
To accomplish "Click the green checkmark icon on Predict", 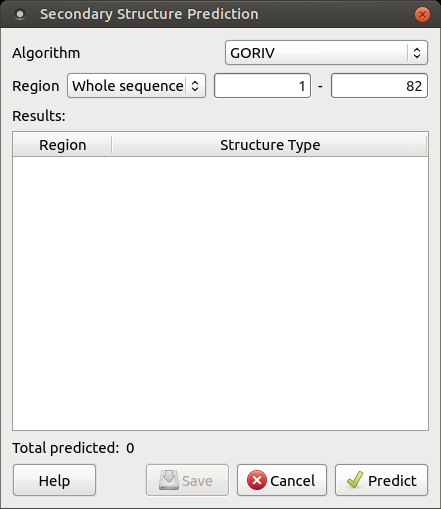I will point(355,480).
